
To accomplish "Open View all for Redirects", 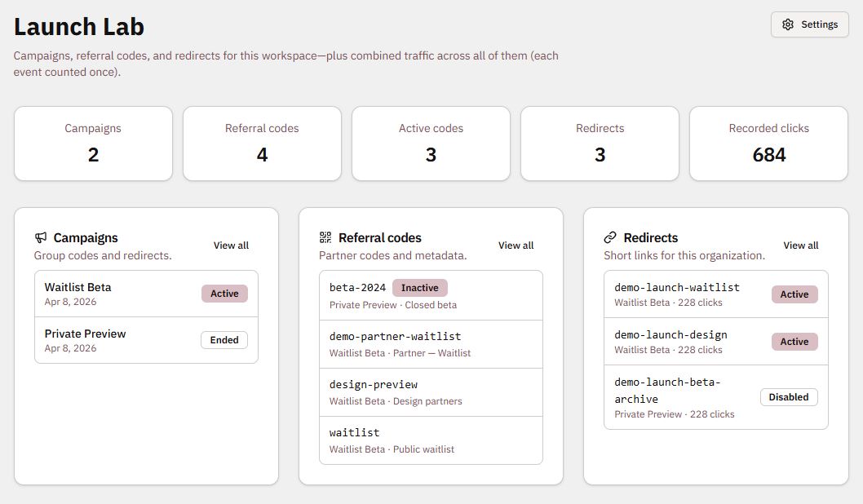I will [800, 245].
